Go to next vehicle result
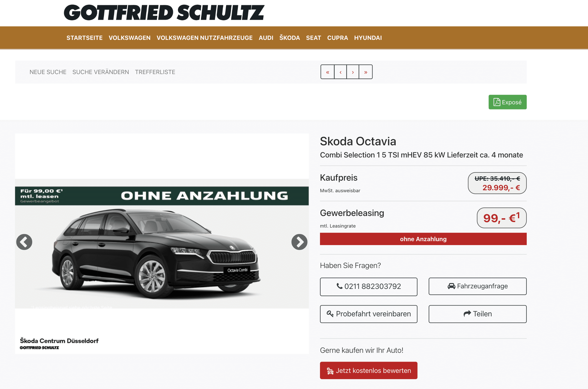This screenshot has height=389, width=588. (353, 72)
